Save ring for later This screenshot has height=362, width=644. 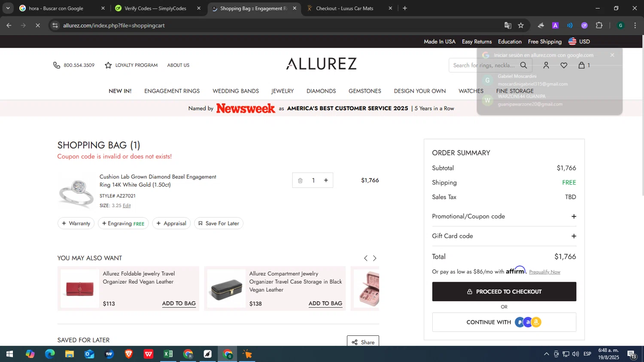coord(219,223)
